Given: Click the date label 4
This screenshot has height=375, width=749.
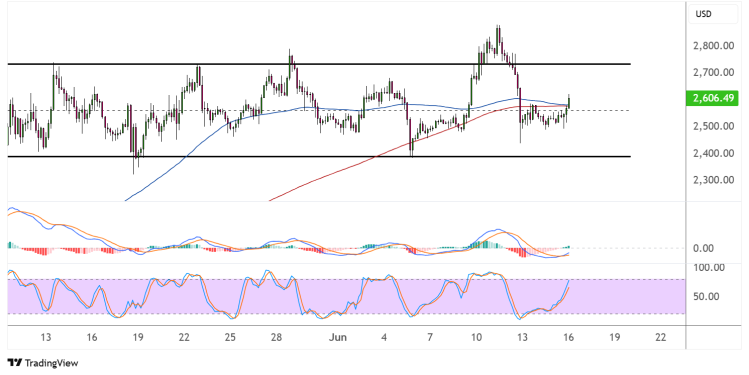Looking at the screenshot, I should [x=384, y=337].
